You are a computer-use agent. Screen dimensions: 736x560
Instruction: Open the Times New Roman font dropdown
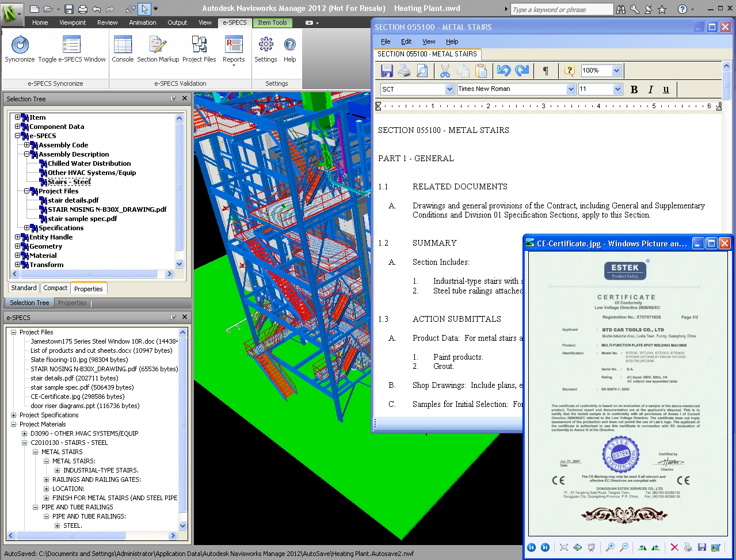(x=571, y=89)
